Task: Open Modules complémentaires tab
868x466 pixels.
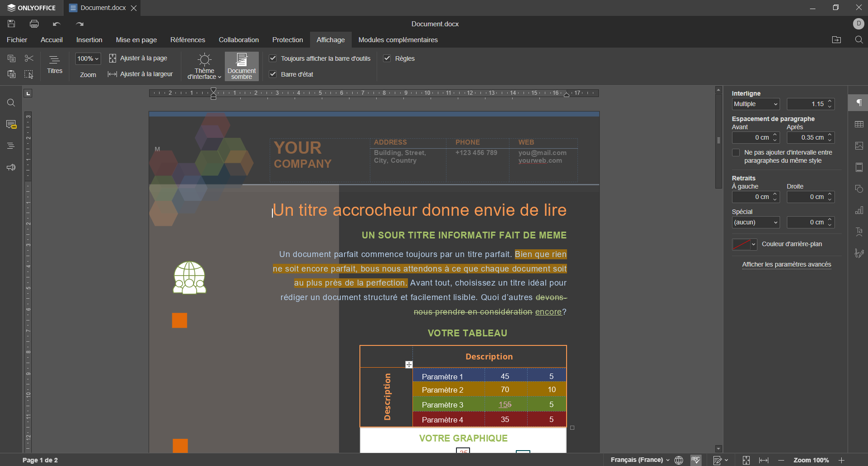Action: coord(398,40)
